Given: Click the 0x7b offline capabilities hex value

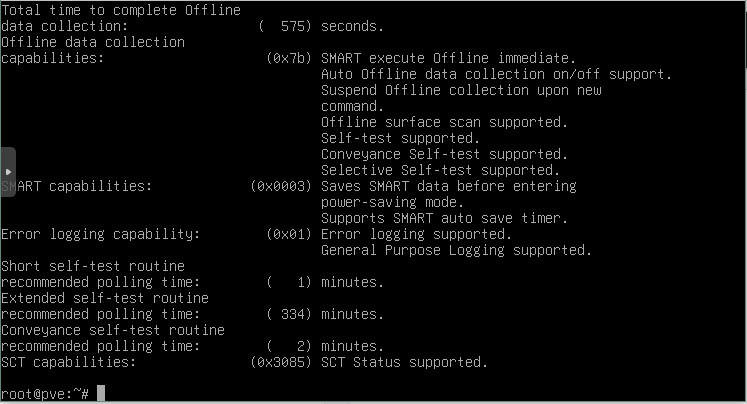Looking at the screenshot, I should (x=289, y=58).
